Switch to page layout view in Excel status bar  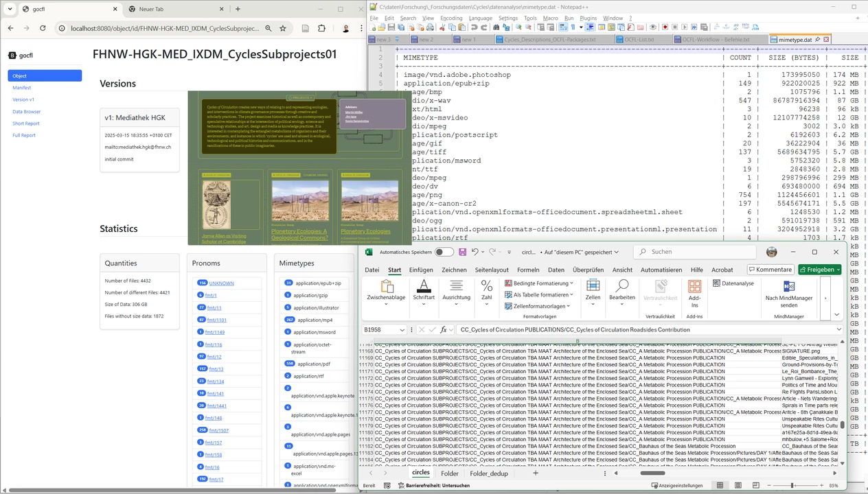(x=737, y=485)
